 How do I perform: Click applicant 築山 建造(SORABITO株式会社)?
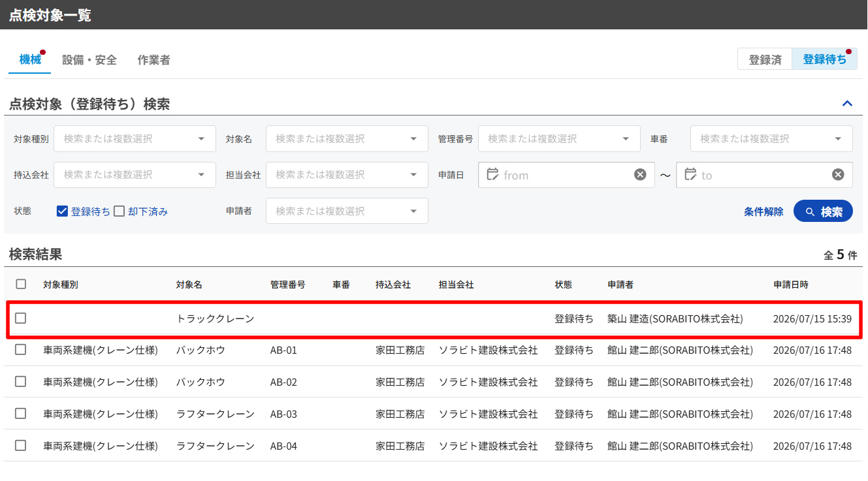click(675, 318)
